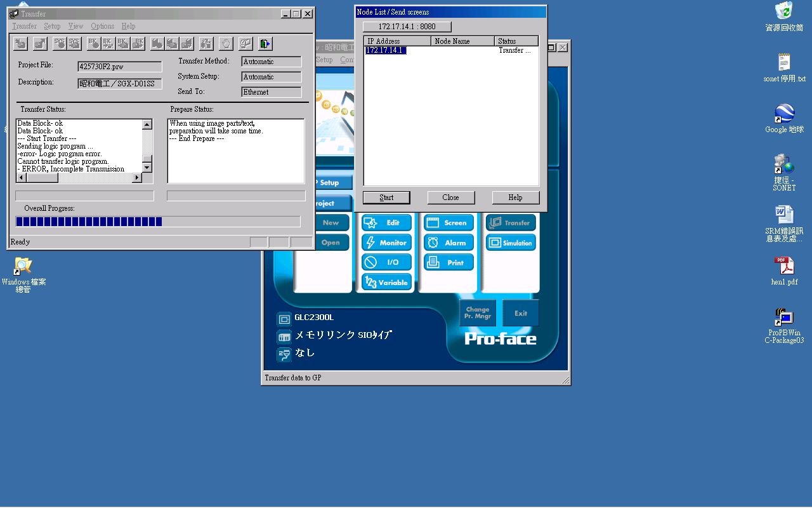Open the 123 Variable button
This screenshot has height=508, width=812.
pyautogui.click(x=386, y=283)
